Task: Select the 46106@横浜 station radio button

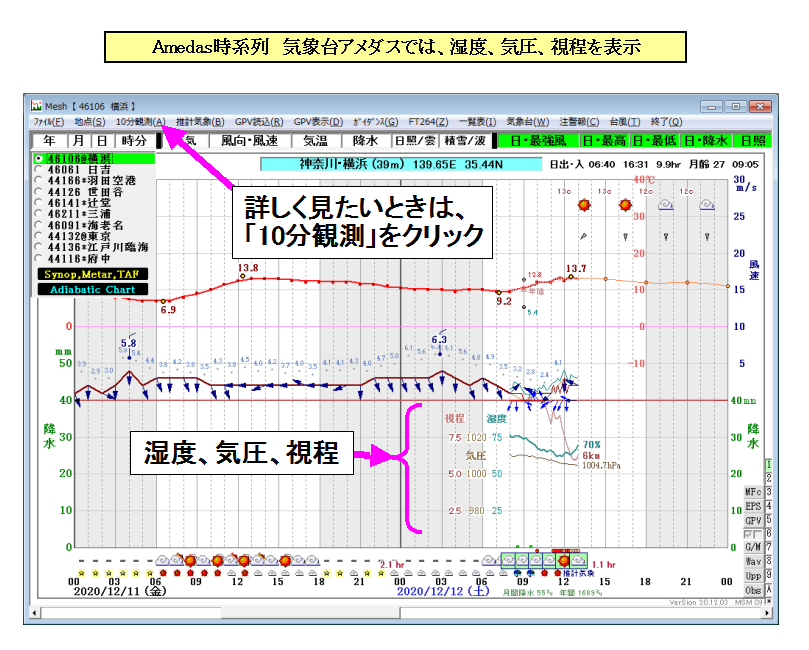Action: pyautogui.click(x=38, y=158)
